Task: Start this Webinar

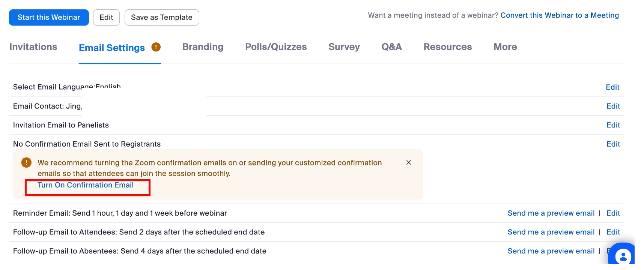Action: (49, 18)
